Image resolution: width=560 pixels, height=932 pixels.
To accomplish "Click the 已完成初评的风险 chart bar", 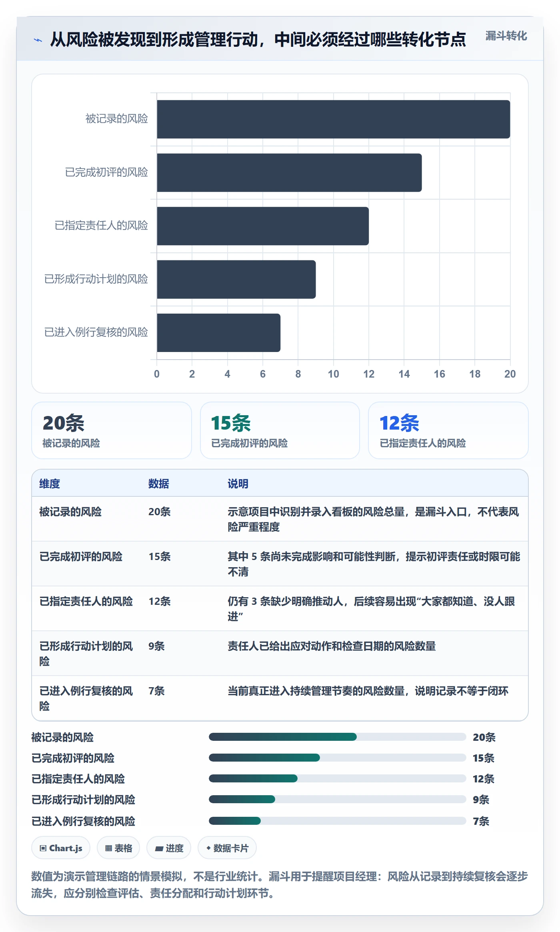I will coord(289,173).
